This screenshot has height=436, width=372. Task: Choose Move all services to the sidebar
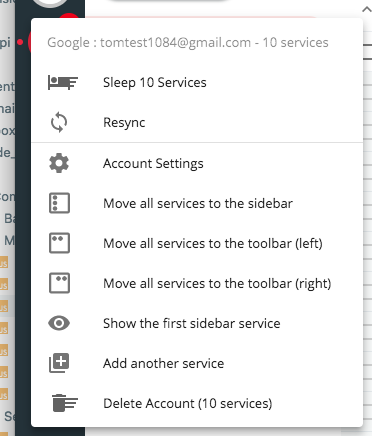click(198, 203)
